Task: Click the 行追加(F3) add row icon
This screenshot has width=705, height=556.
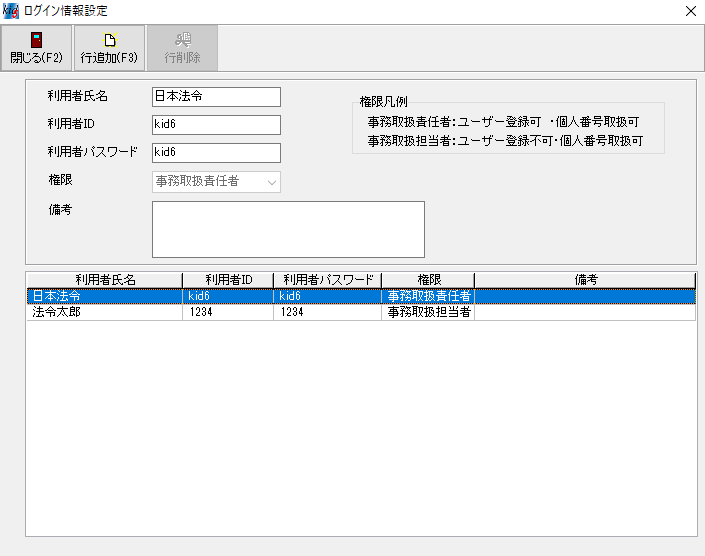Action: point(109,40)
